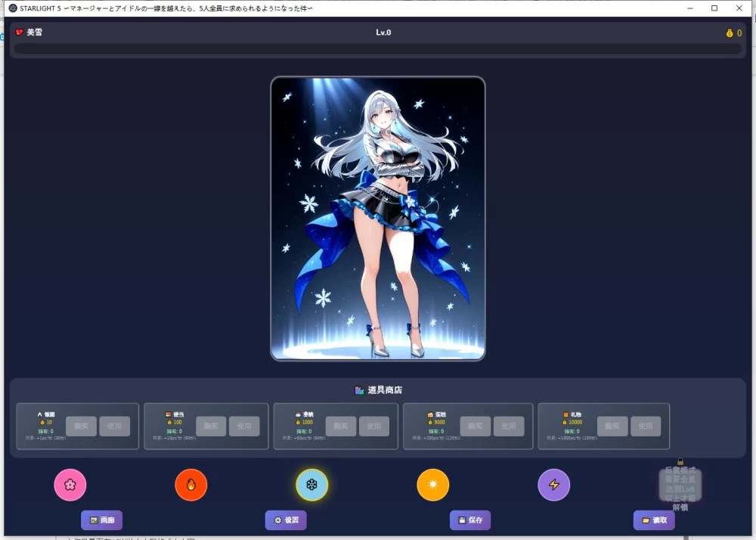Select the pink cherry blossom character icon

tap(70, 485)
